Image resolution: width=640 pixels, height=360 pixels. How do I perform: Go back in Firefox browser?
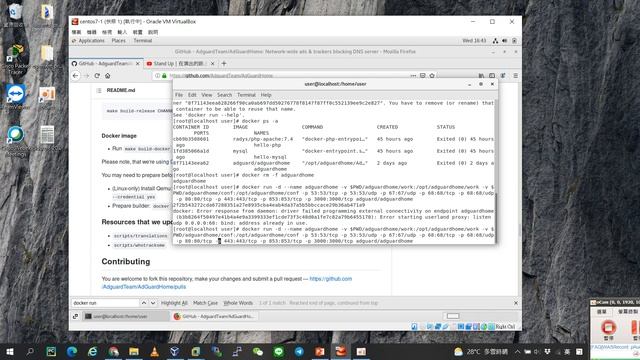click(x=76, y=76)
